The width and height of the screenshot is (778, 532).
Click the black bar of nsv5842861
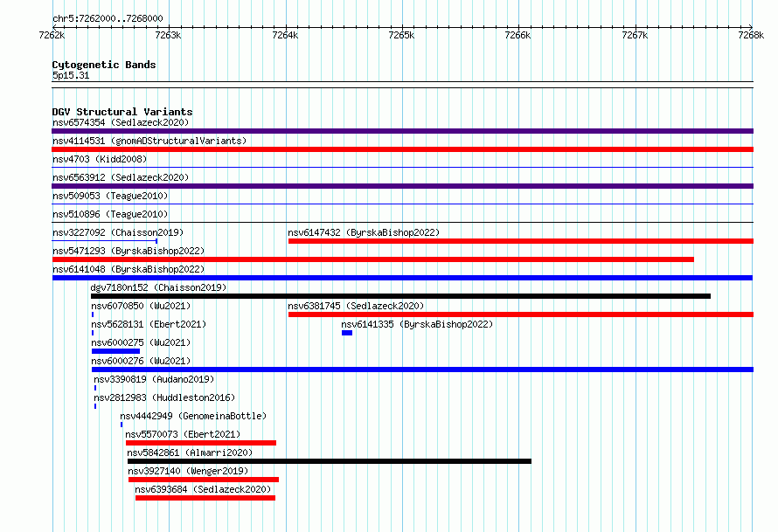[330, 461]
